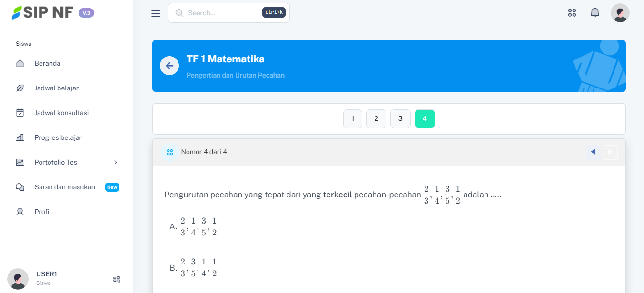Image resolution: width=644 pixels, height=293 pixels.
Task: Jump to question number 1
Action: tap(353, 119)
